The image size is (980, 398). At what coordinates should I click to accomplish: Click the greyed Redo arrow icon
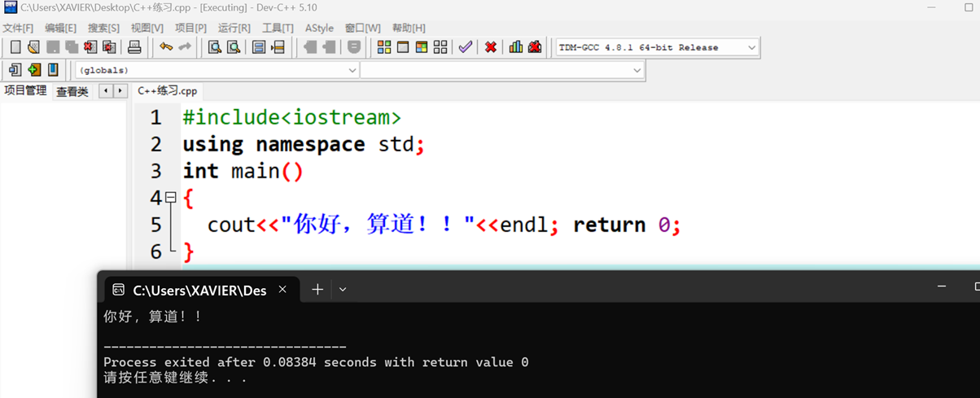coord(185,47)
